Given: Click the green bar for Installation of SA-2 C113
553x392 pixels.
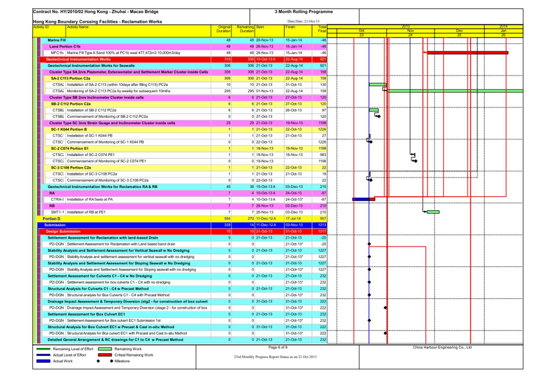Looking at the screenshot, I should pyautogui.click(x=378, y=84).
